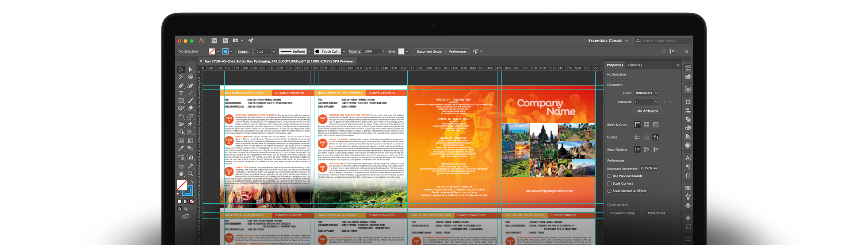This screenshot has height=245, width=868.
Task: Open the Touch Calligraphic brush dropdown
Action: 344,51
